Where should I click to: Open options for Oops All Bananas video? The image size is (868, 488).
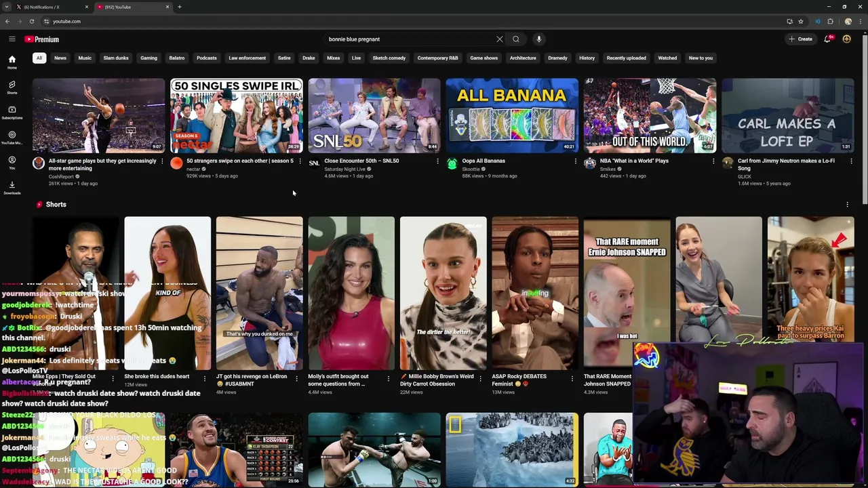[576, 161]
